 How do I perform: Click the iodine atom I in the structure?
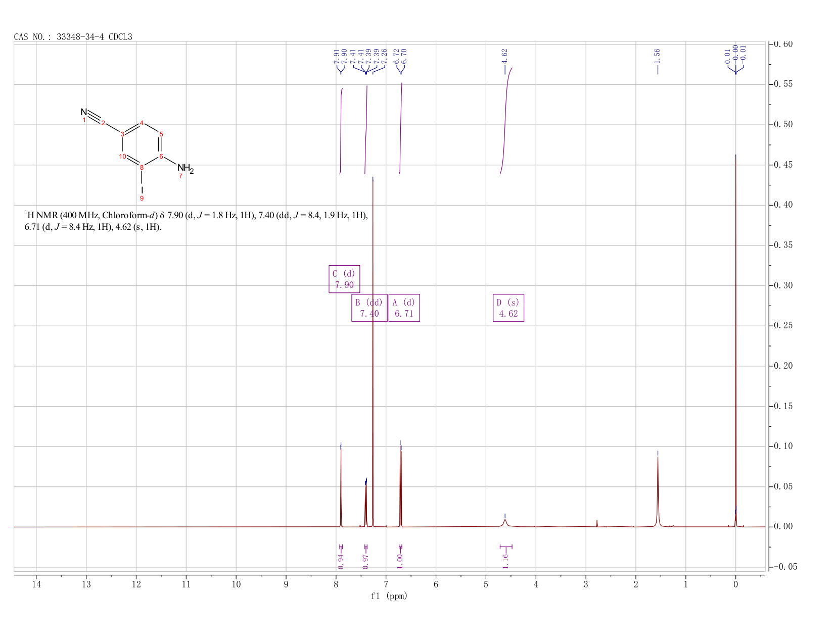point(142,189)
